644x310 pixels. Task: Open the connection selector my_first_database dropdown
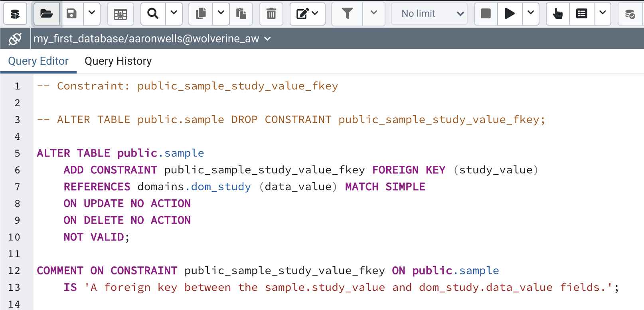(152, 39)
